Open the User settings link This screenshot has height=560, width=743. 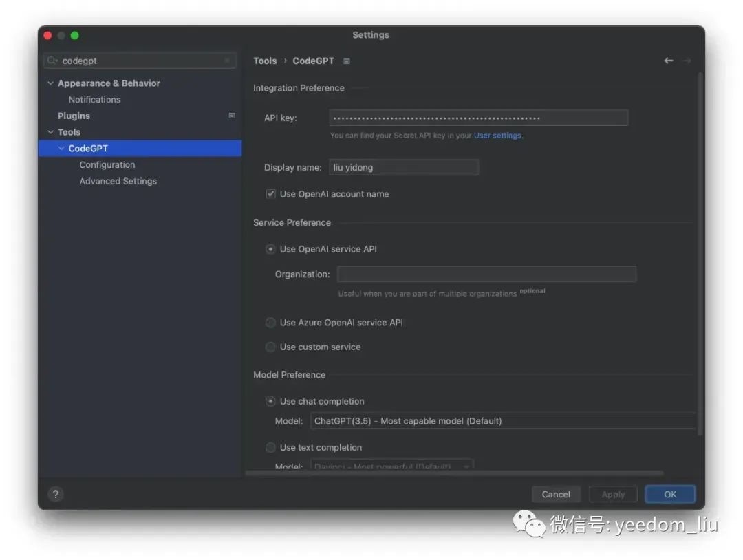pyautogui.click(x=497, y=136)
